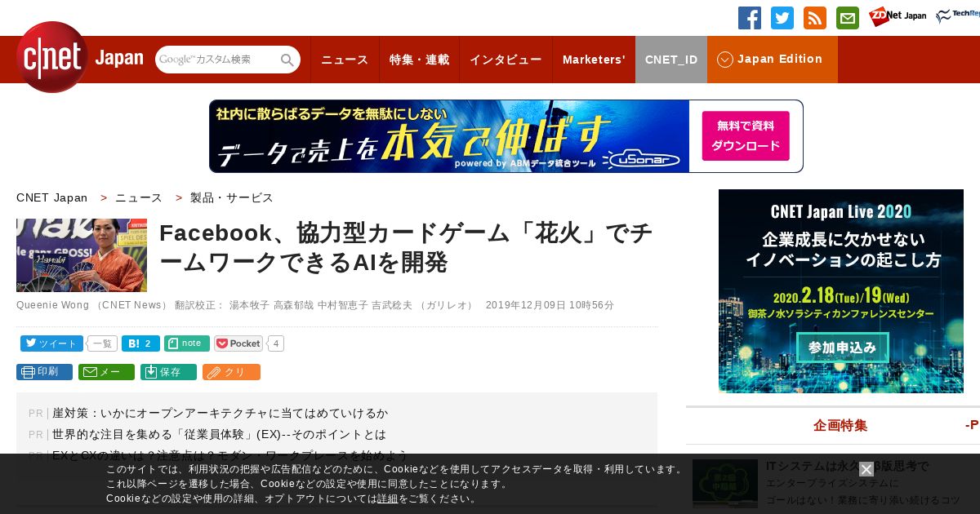Open the インタビュー menu
The image size is (980, 514).
coord(506,60)
